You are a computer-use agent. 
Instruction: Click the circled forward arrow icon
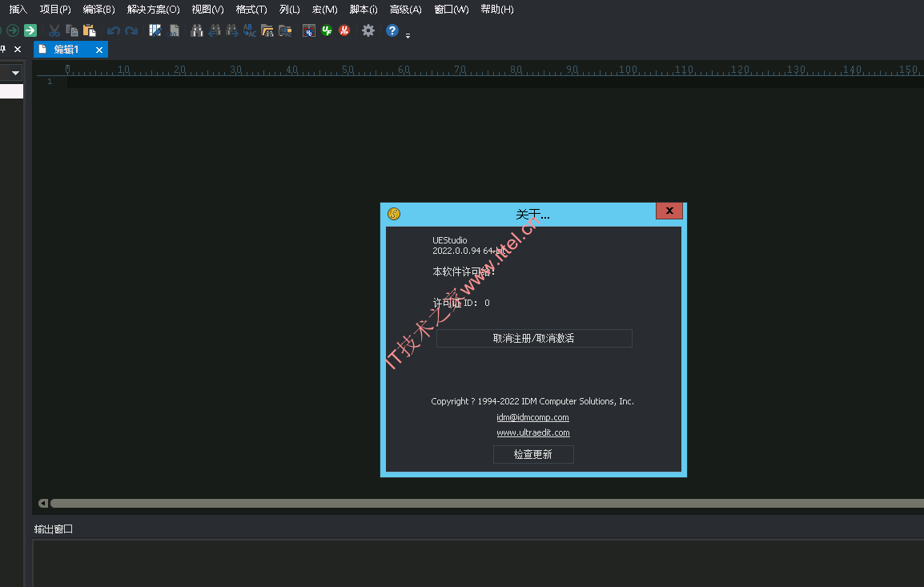(x=12, y=30)
